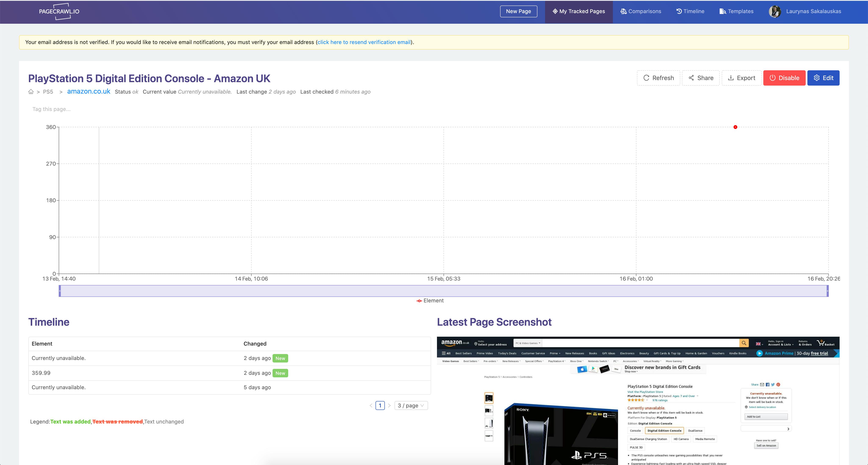868x465 pixels.
Task: Share this tracked page
Action: click(701, 78)
